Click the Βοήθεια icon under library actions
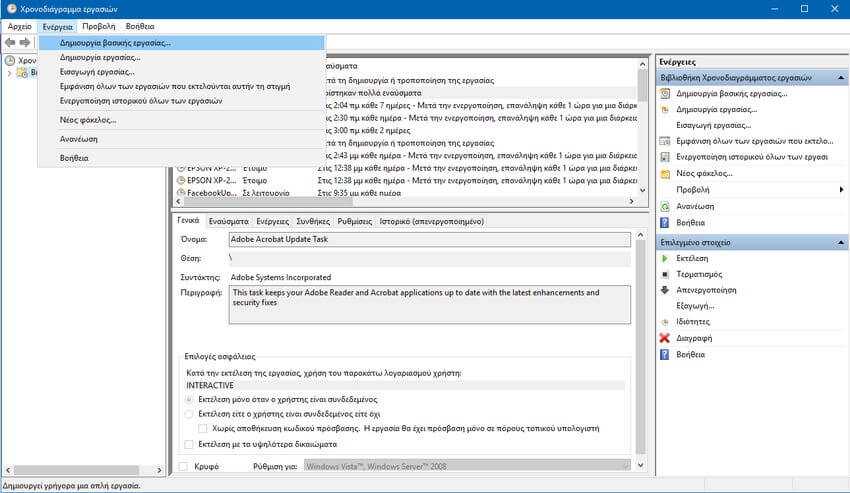Screen dimensions: 850x493 665,223
